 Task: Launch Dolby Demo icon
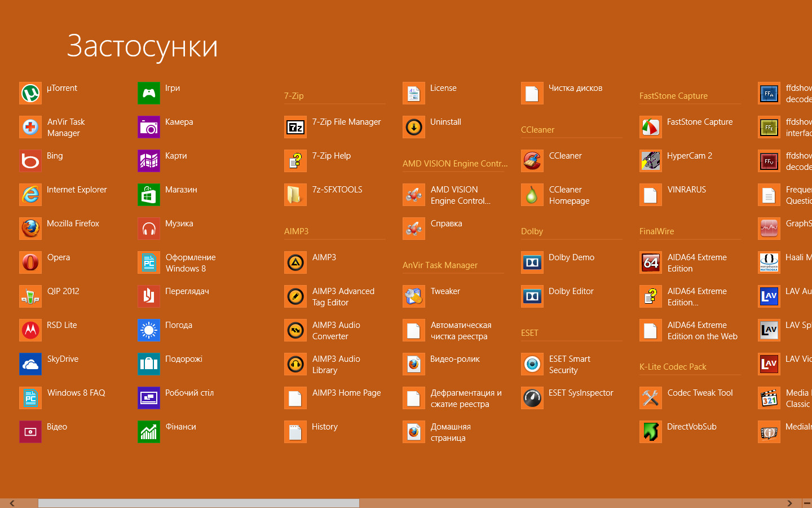[532, 262]
